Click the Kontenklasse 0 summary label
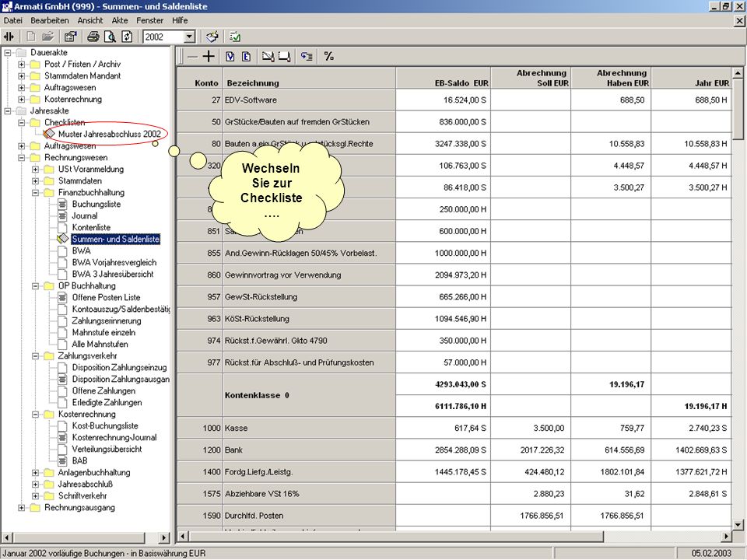The image size is (747, 560). (257, 395)
